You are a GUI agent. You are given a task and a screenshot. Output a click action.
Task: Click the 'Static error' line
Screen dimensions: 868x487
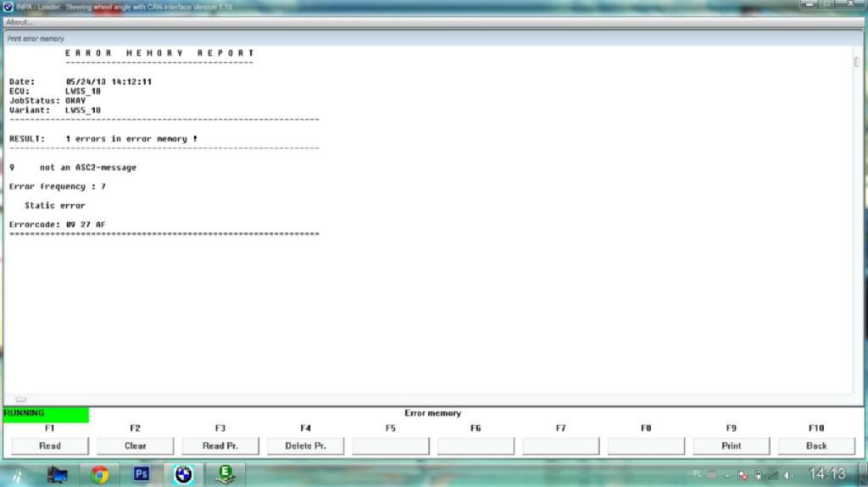[55, 205]
